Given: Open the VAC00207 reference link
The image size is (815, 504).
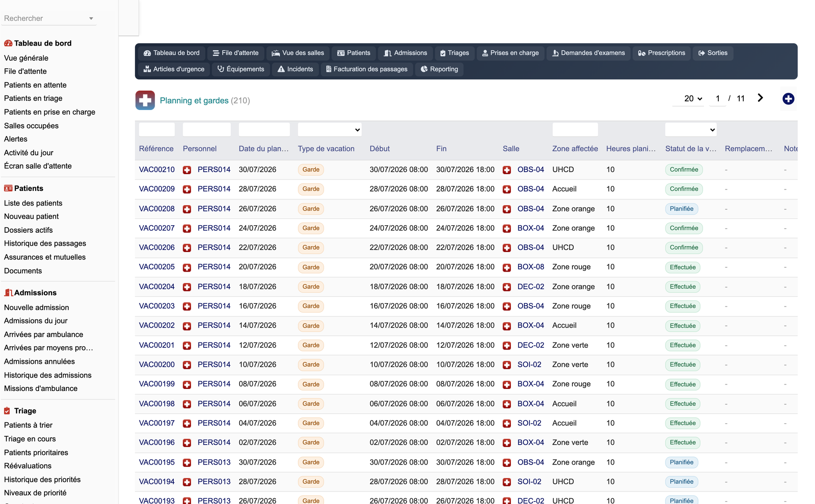Looking at the screenshot, I should 157,228.
